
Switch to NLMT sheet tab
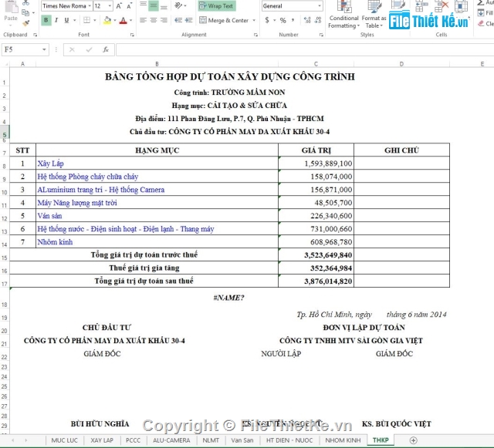(x=211, y=440)
